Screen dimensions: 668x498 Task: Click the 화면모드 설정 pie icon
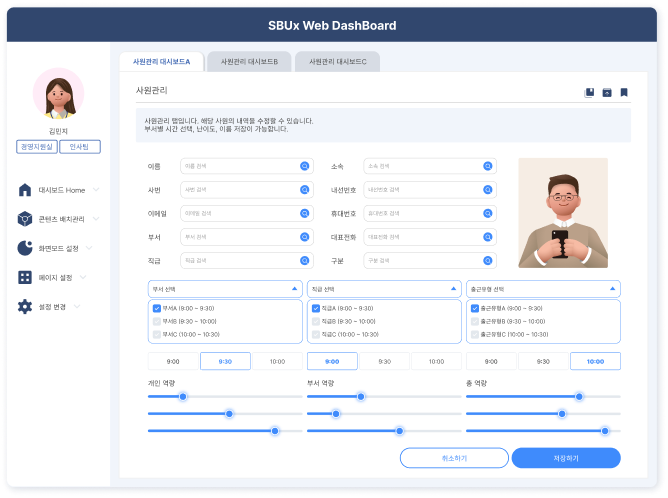pos(25,248)
